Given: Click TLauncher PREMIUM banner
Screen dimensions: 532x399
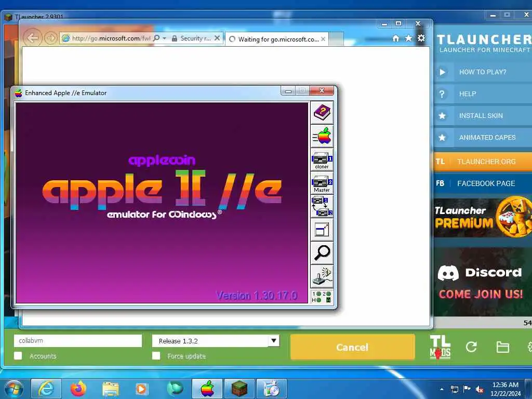Looking at the screenshot, I should (483, 217).
